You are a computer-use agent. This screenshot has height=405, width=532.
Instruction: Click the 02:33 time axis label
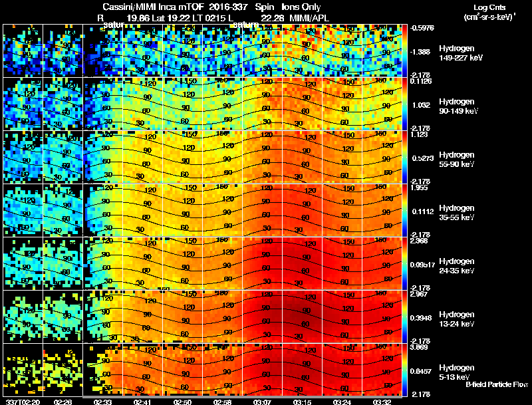coord(102,402)
